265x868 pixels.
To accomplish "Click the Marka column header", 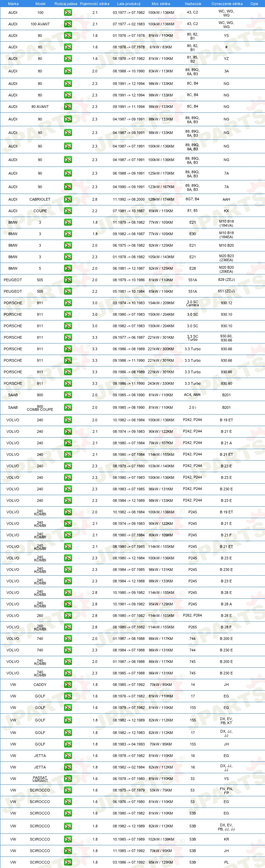I will [13, 4].
